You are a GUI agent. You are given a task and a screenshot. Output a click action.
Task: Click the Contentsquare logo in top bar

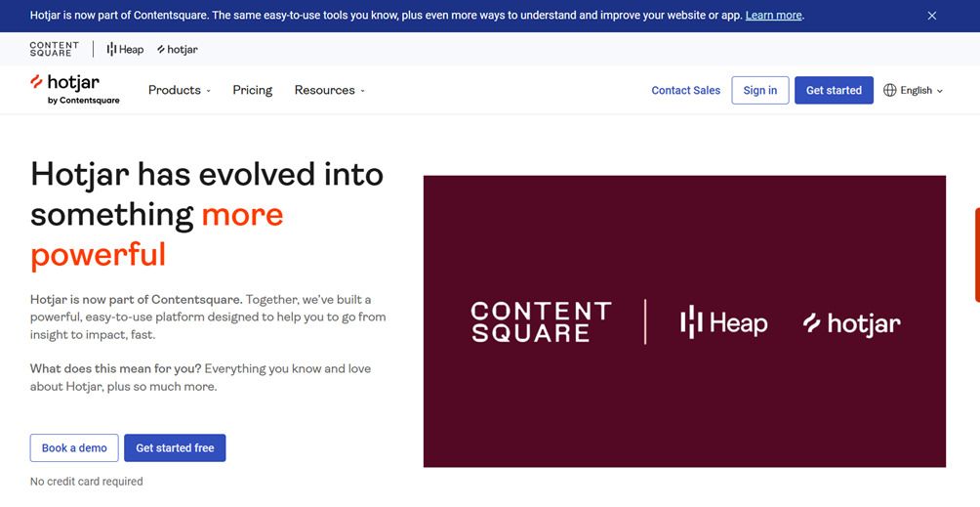[54, 49]
